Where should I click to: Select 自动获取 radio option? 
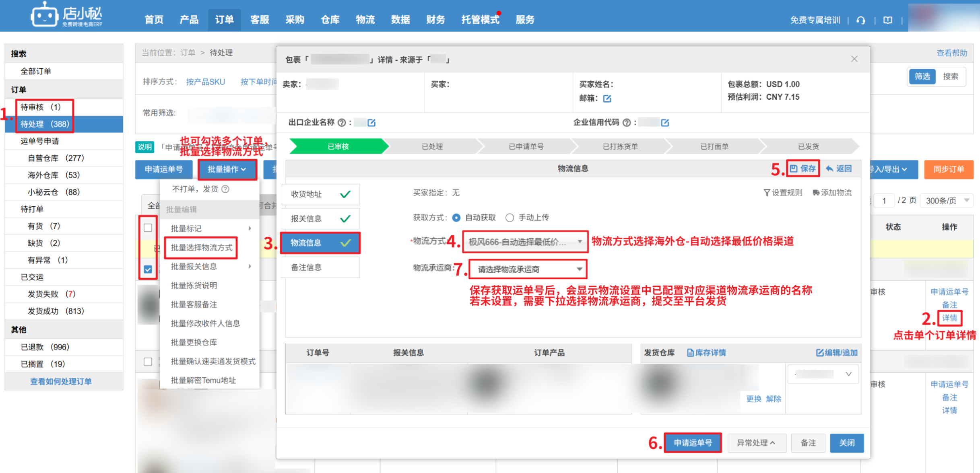pyautogui.click(x=456, y=218)
